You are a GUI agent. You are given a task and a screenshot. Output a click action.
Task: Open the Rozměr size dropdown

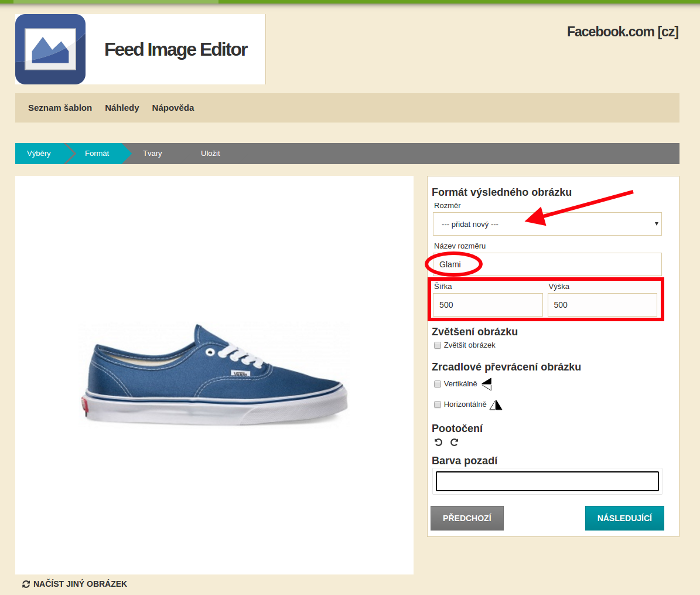tap(547, 224)
